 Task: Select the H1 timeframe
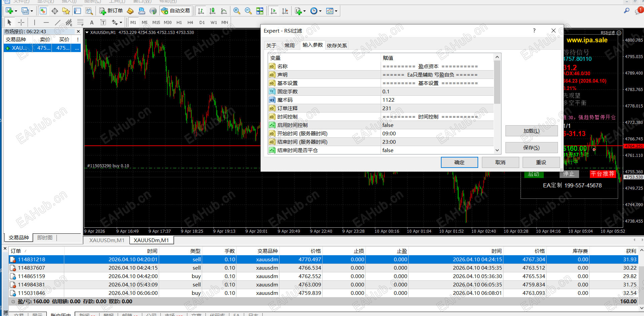[x=179, y=22]
